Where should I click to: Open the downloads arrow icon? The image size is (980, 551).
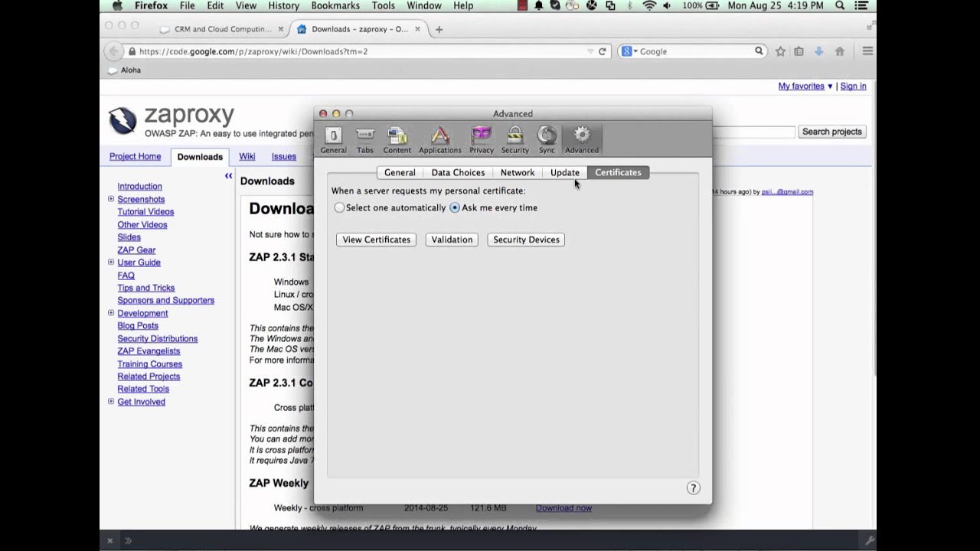tap(818, 51)
